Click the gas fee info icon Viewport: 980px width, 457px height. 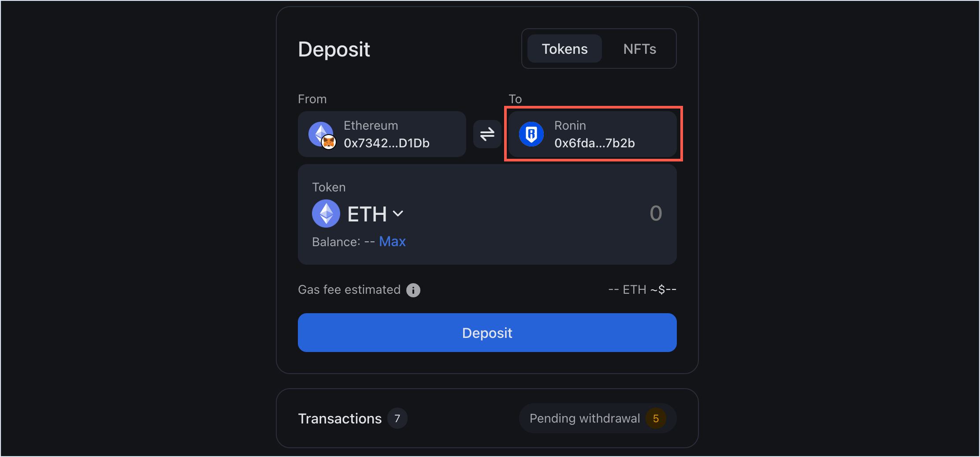[x=413, y=290]
